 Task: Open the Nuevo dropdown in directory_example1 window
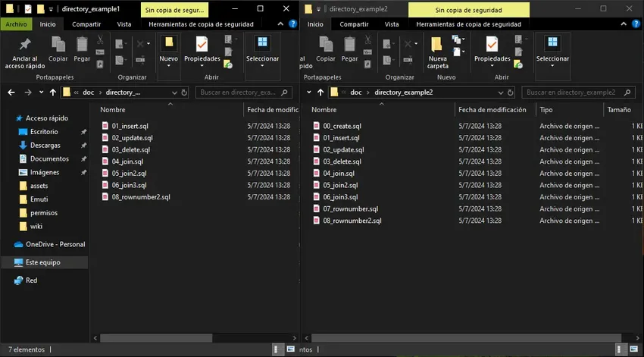168,65
